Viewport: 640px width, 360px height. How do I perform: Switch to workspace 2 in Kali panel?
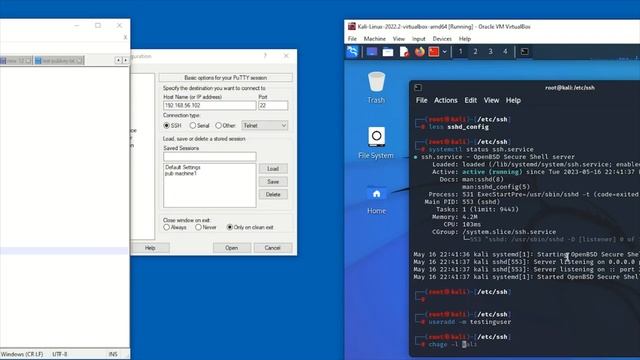tap(475, 51)
